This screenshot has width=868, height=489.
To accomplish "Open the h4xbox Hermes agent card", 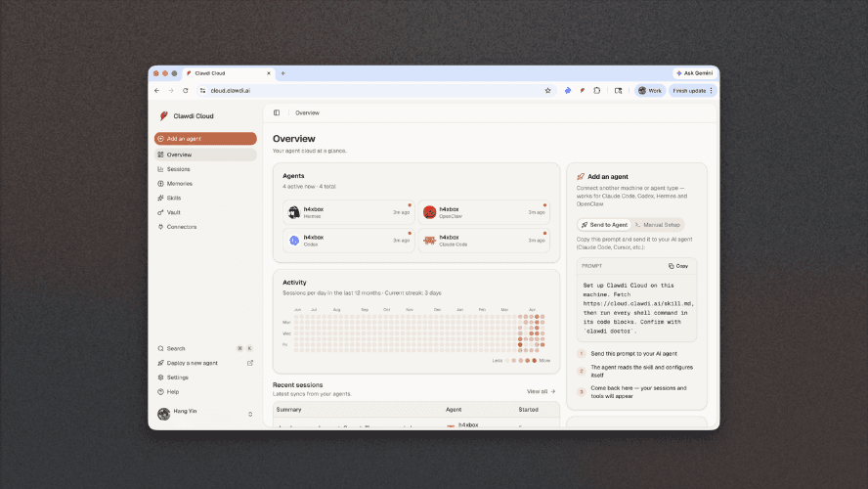I will pyautogui.click(x=349, y=212).
